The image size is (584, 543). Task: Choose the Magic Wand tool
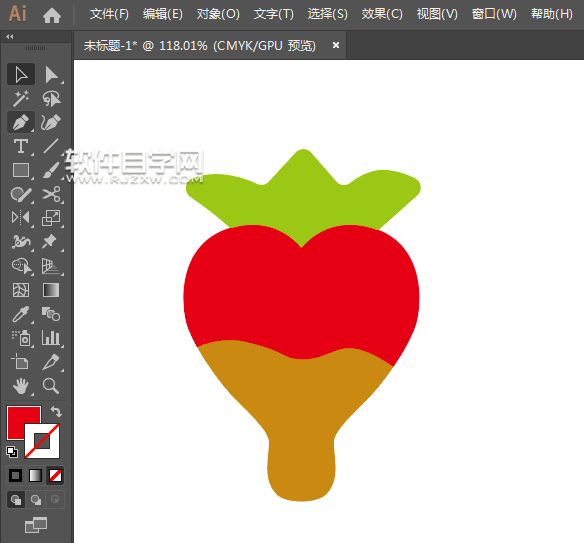click(21, 98)
